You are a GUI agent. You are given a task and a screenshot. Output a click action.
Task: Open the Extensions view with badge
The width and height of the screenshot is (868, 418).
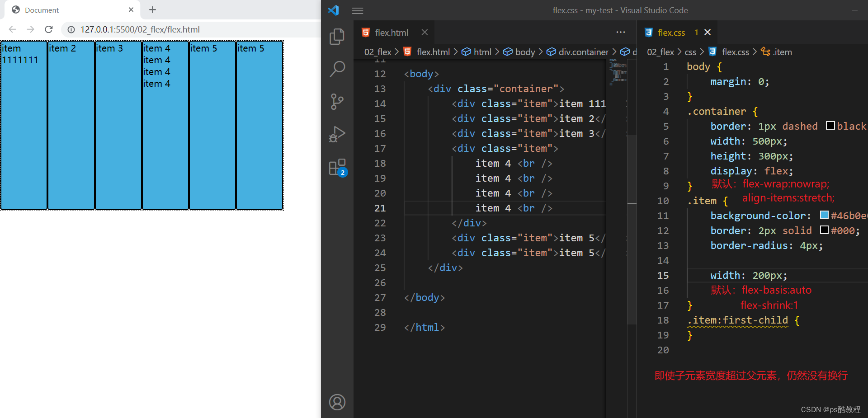point(338,167)
